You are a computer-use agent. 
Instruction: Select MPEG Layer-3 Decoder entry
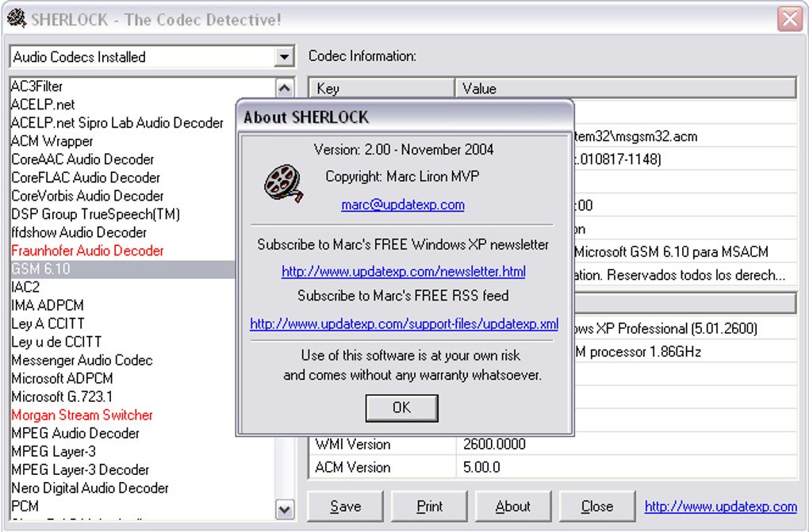(x=80, y=469)
